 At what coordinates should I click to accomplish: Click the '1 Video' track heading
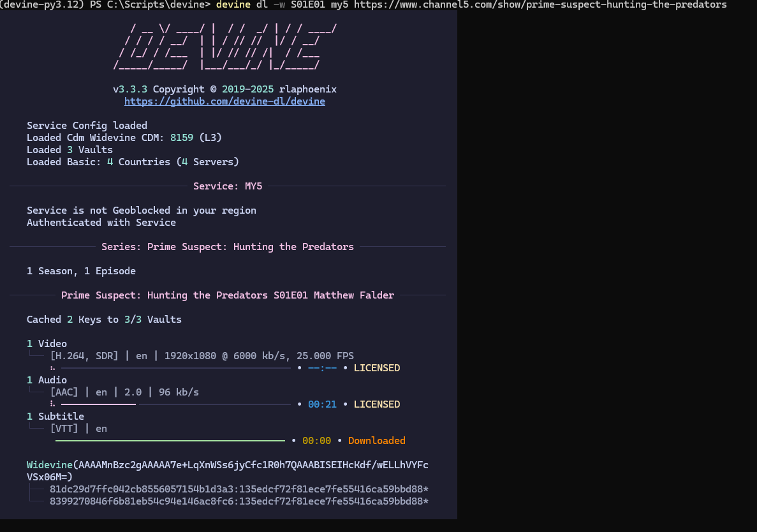pos(47,344)
